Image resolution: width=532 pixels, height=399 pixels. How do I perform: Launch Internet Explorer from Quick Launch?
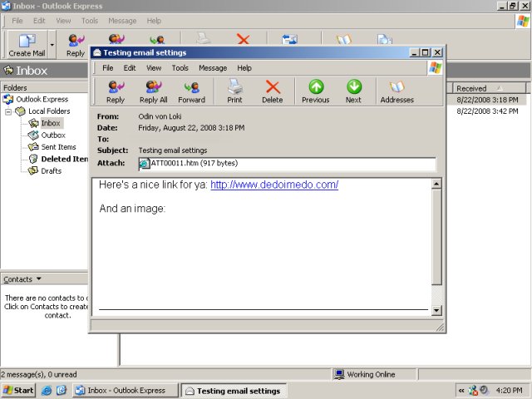47,391
